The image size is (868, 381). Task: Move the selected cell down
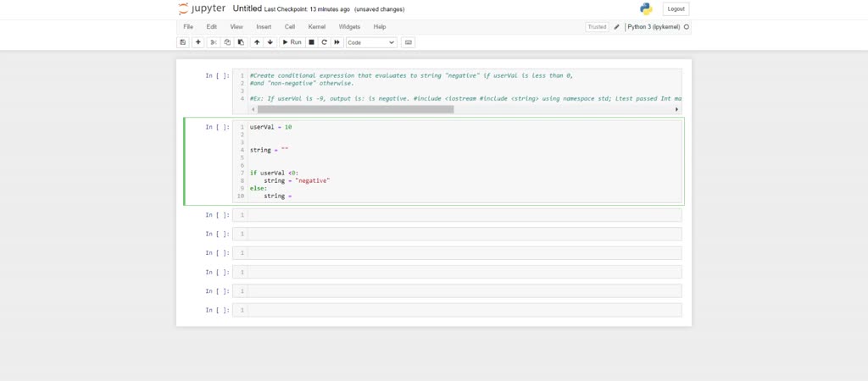tap(270, 42)
